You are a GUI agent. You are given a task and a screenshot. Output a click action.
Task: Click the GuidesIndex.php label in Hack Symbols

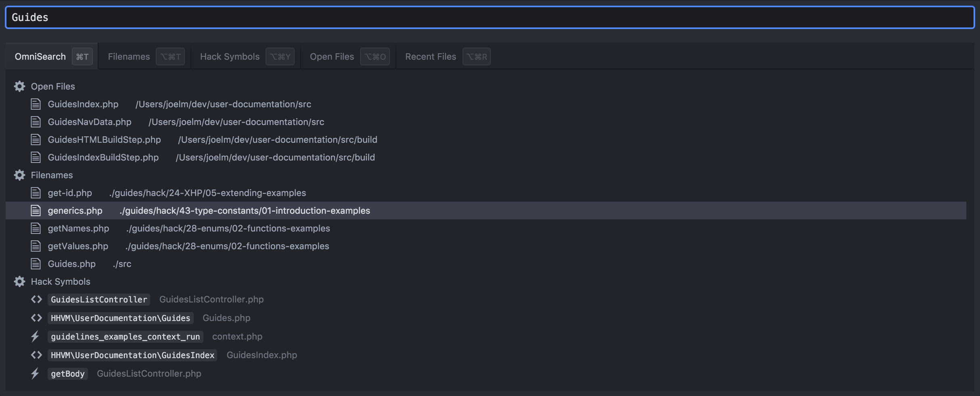pyautogui.click(x=262, y=355)
